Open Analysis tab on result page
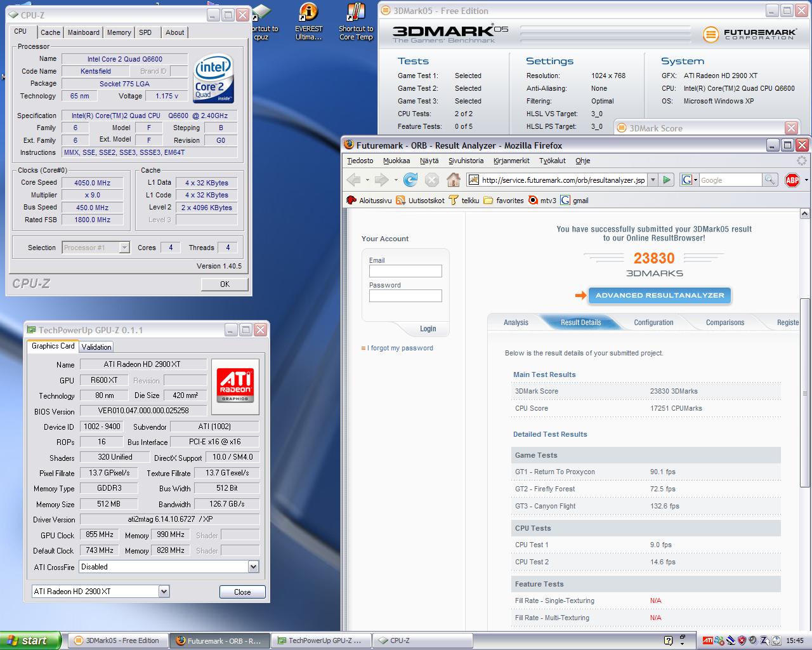The width and height of the screenshot is (812, 650). [x=516, y=322]
